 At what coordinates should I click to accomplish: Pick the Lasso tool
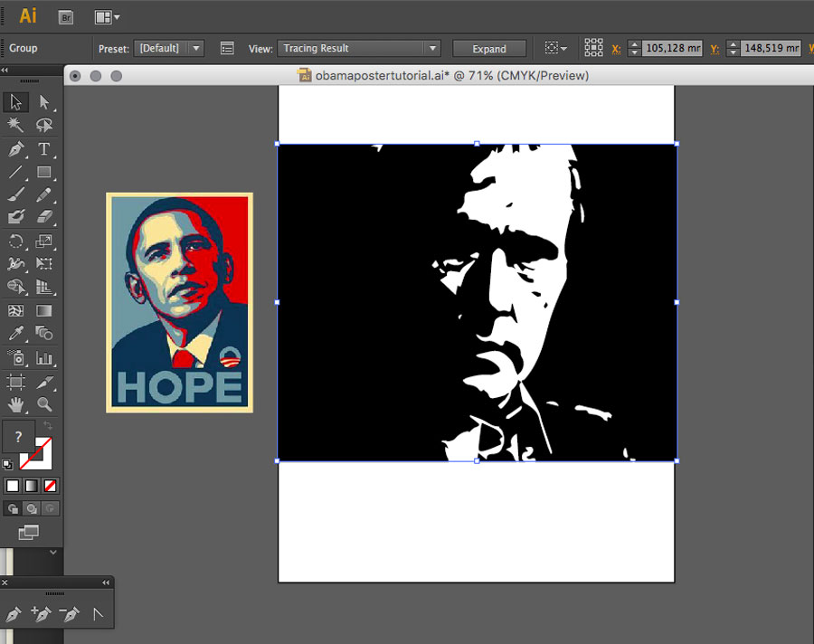pos(44,125)
